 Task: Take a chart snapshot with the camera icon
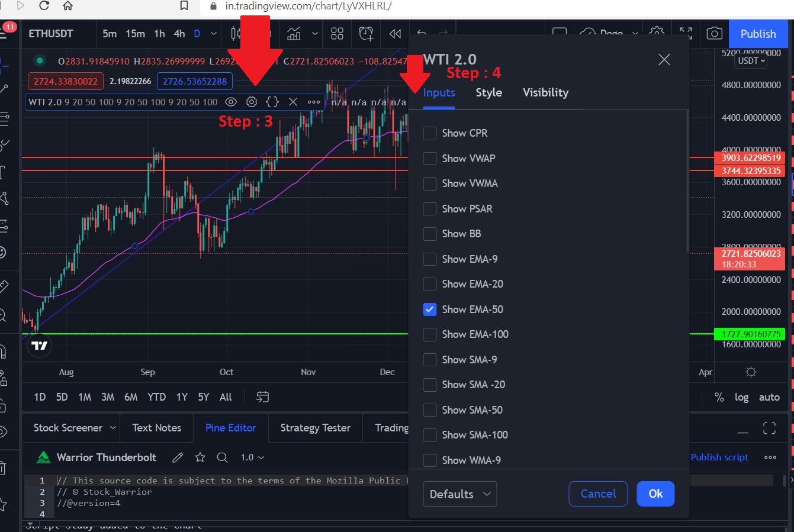point(715,34)
